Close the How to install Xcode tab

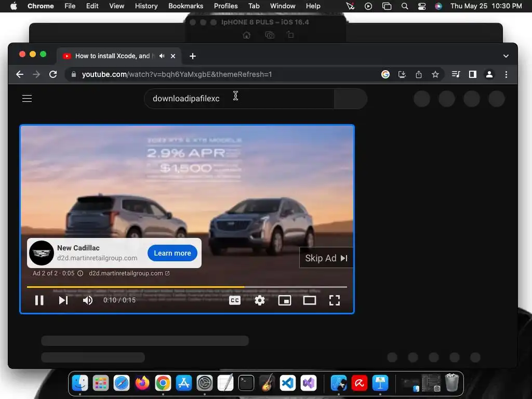coord(173,56)
